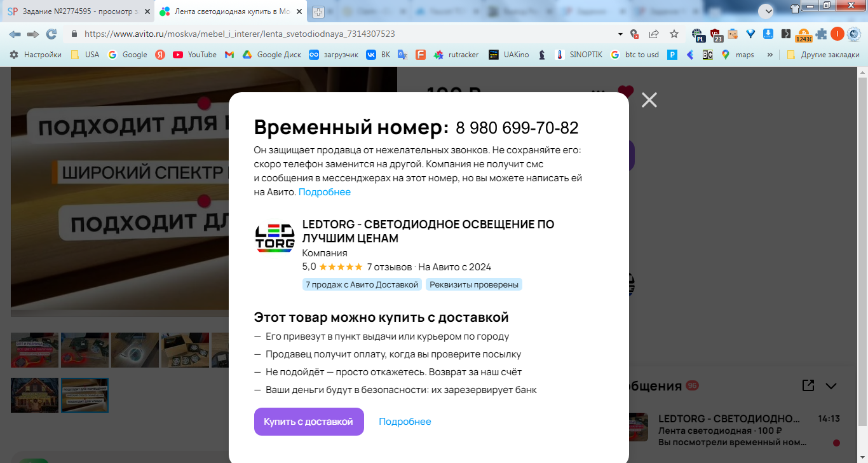
Task: Open the first 'Опт и розница' thumbnail
Action: tap(34, 350)
